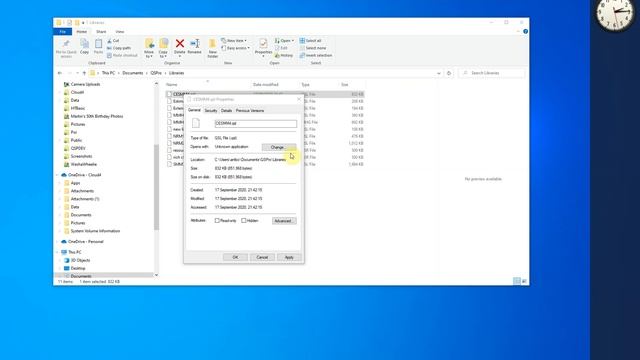The height and width of the screenshot is (360, 640).
Task: Switch to large icons view in status bar
Action: (524, 281)
